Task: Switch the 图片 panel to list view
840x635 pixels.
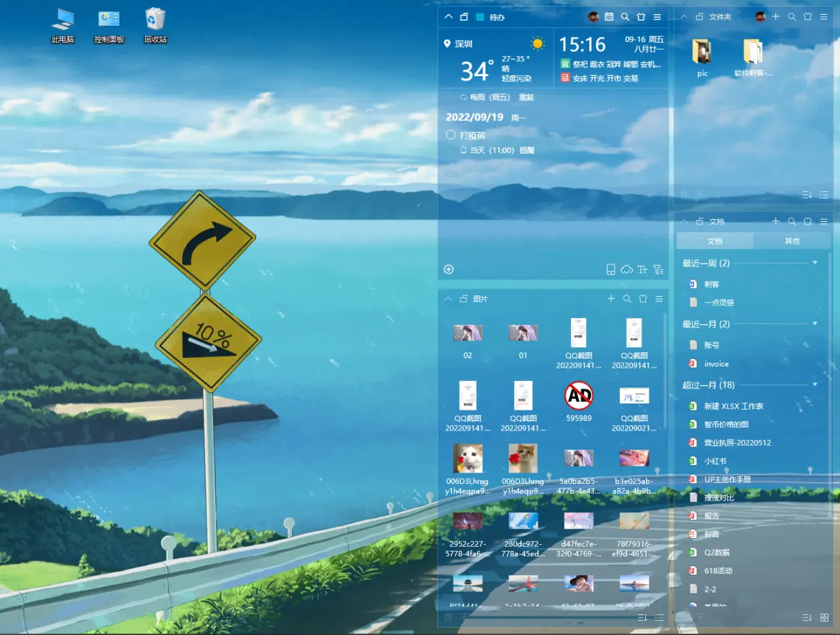Action: point(659,618)
